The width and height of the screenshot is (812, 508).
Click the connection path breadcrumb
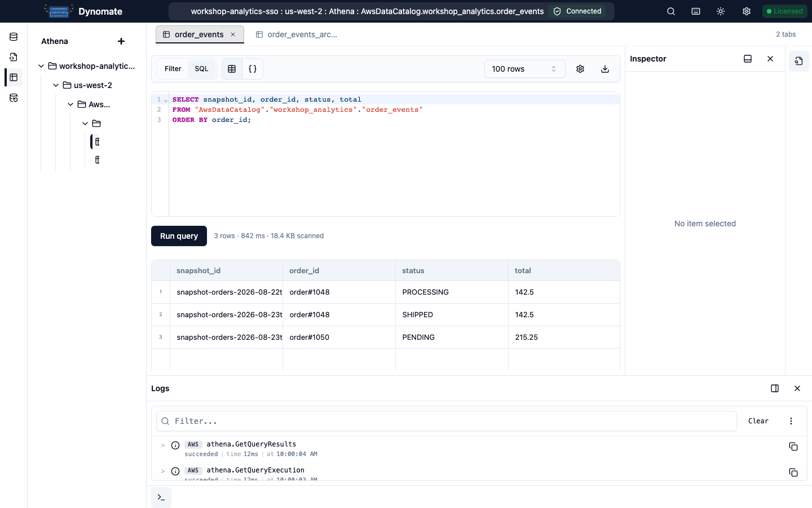coord(367,11)
